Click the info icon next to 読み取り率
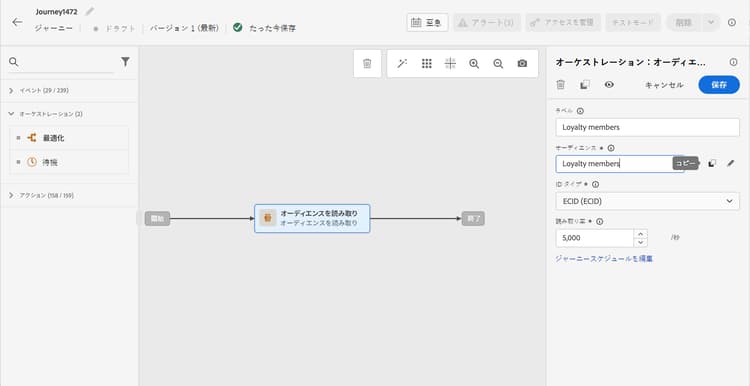 [599, 221]
